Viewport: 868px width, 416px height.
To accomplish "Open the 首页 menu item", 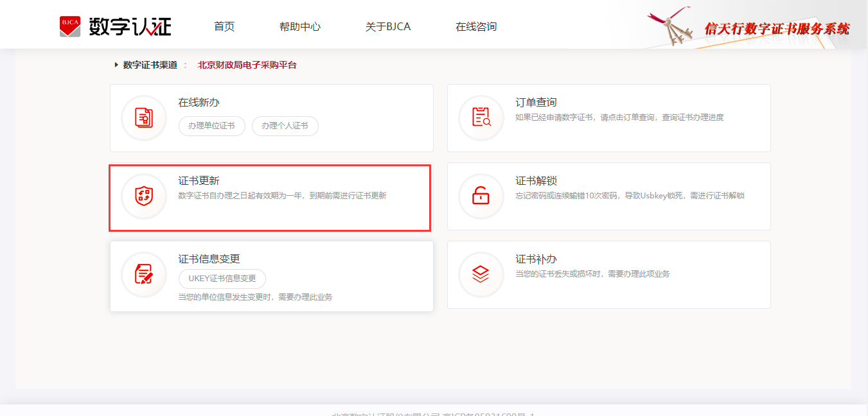I will coord(224,26).
